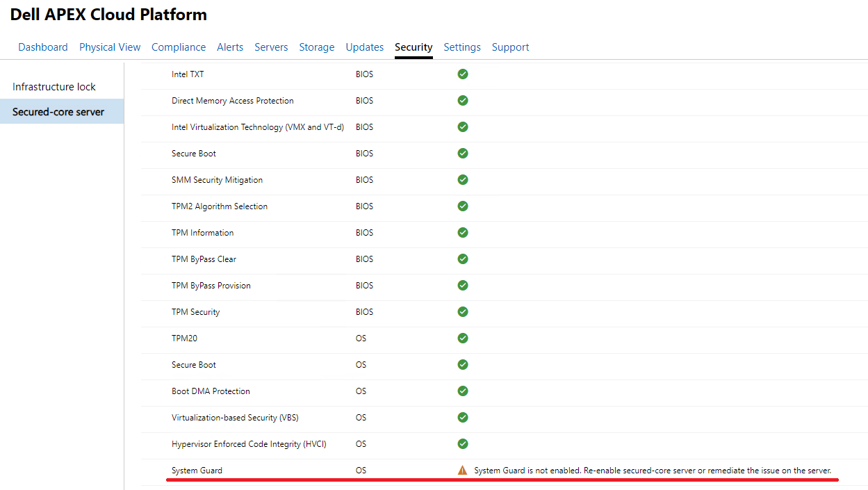Click the TPM ByPass Clear entry
Image resolution: width=868 pixels, height=490 pixels.
click(205, 259)
